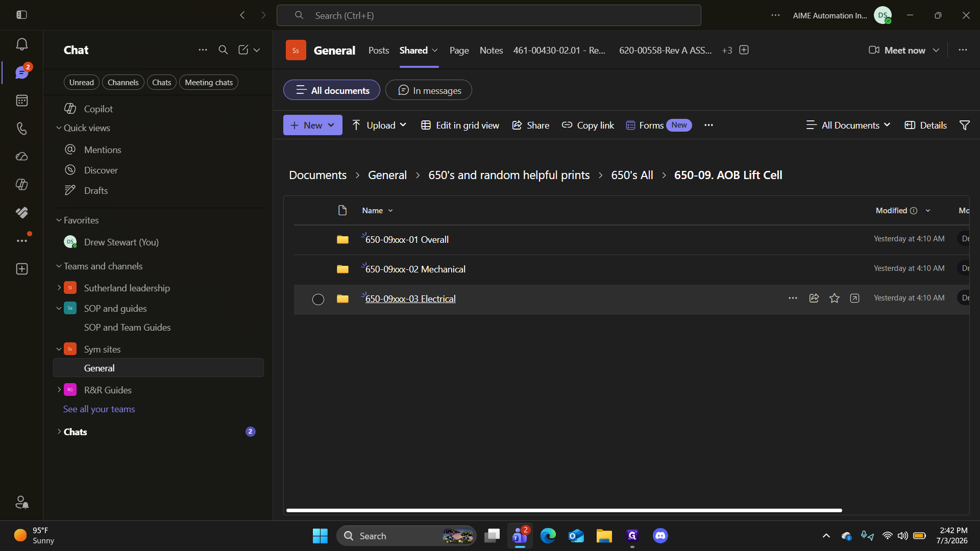980x551 pixels.
Task: Open the Activity bell icon
Action: [x=21, y=44]
